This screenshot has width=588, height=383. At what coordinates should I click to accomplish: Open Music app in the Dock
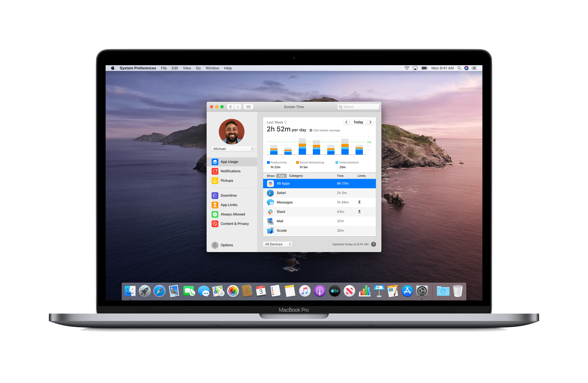[x=305, y=291]
